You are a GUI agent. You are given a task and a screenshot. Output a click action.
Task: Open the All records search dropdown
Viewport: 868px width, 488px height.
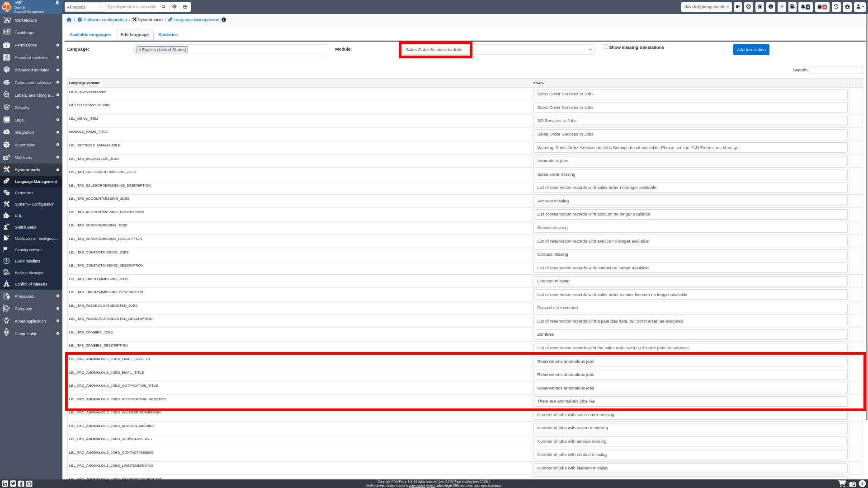tap(85, 7)
